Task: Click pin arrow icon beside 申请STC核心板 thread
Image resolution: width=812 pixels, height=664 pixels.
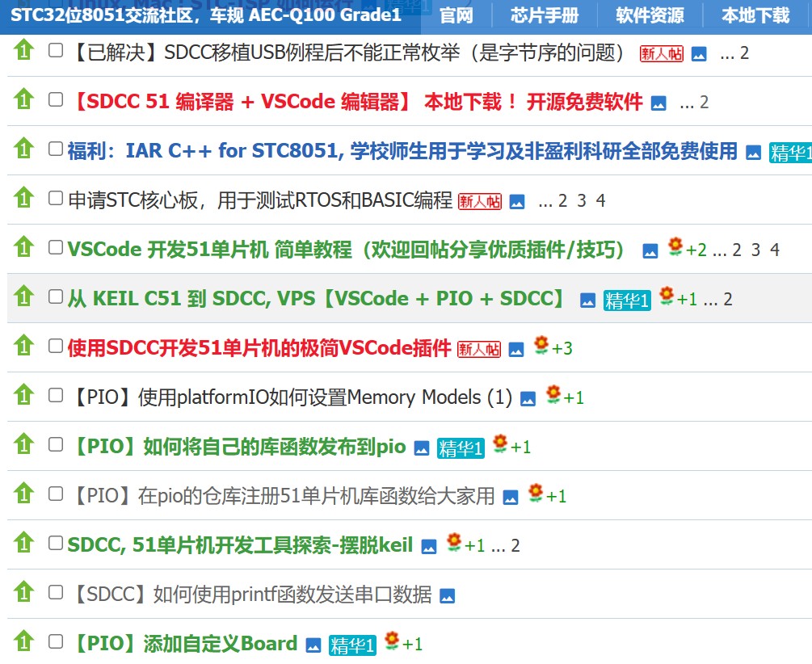Action: (23, 198)
